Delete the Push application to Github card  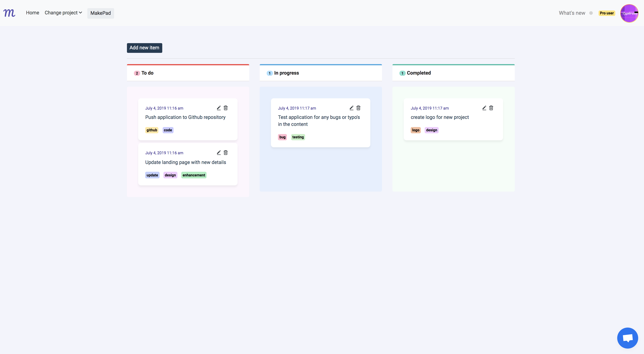pos(226,108)
